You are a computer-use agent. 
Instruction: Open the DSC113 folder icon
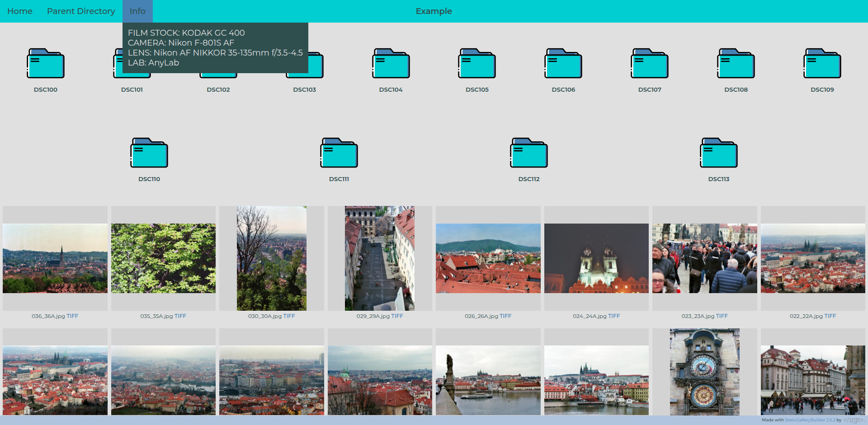[719, 153]
